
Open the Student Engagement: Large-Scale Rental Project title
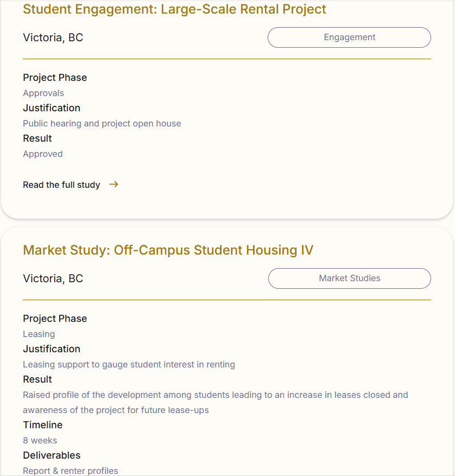(x=174, y=9)
